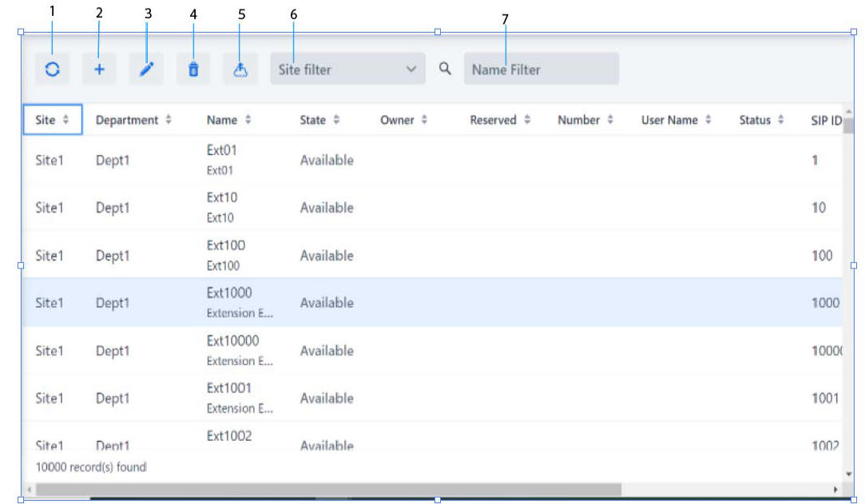Sort by User Name column header
Screen dimensions: 865x504
click(x=677, y=120)
